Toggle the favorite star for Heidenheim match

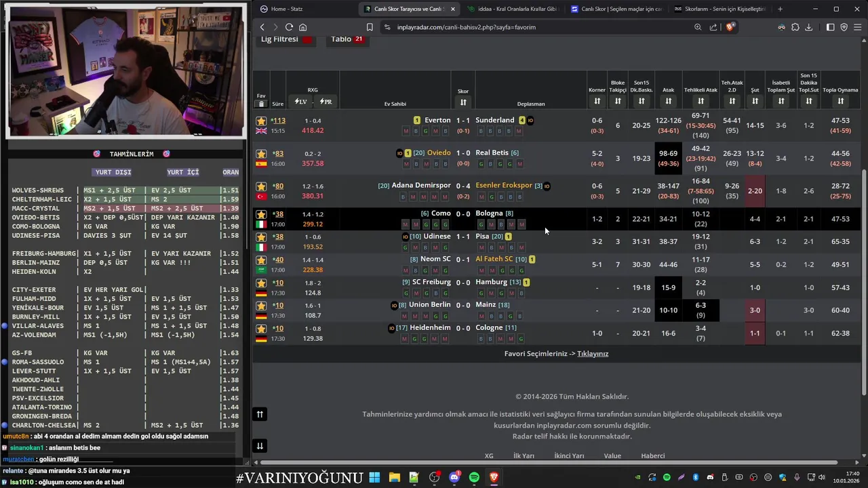(261, 329)
